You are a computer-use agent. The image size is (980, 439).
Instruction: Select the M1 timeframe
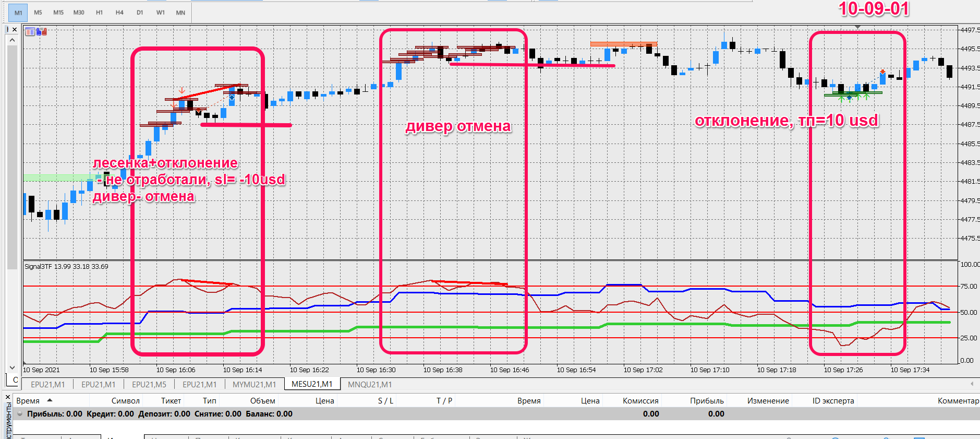pyautogui.click(x=18, y=13)
